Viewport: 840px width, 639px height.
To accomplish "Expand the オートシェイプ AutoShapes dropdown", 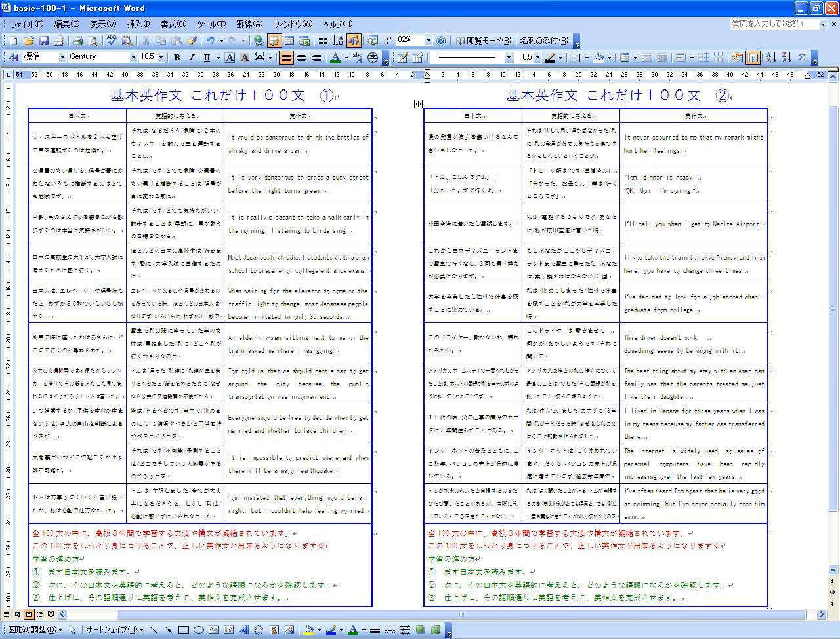I will click(x=142, y=630).
